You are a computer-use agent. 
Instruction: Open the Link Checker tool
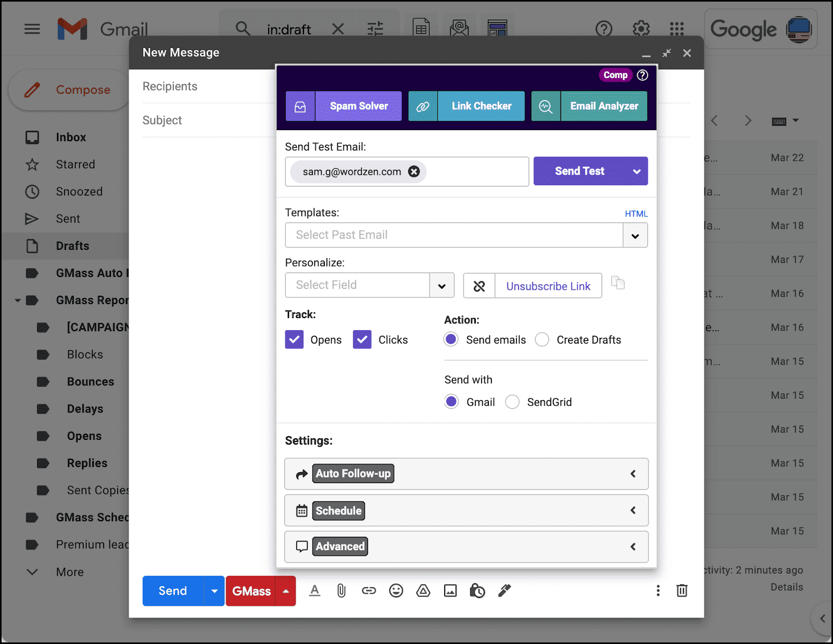(481, 106)
